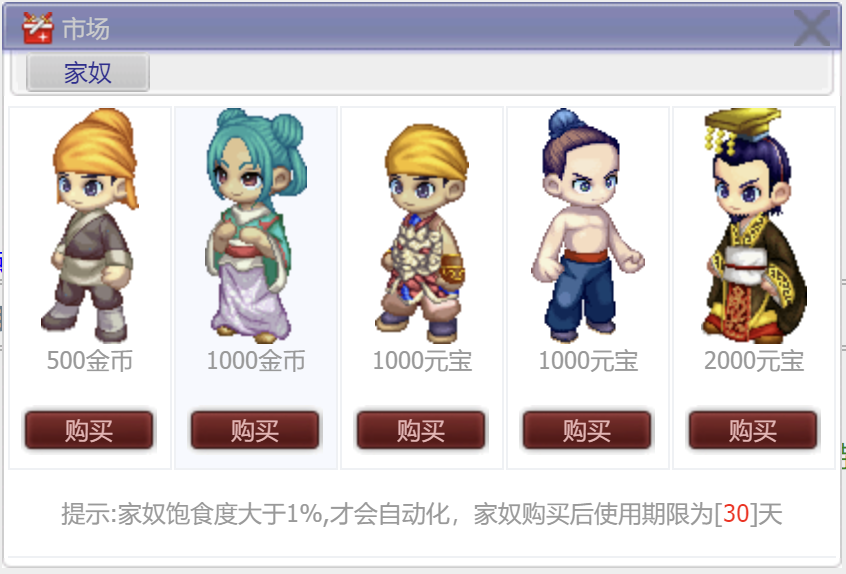Click the 2000元宝 price label
The width and height of the screenshot is (846, 574).
pyautogui.click(x=754, y=360)
